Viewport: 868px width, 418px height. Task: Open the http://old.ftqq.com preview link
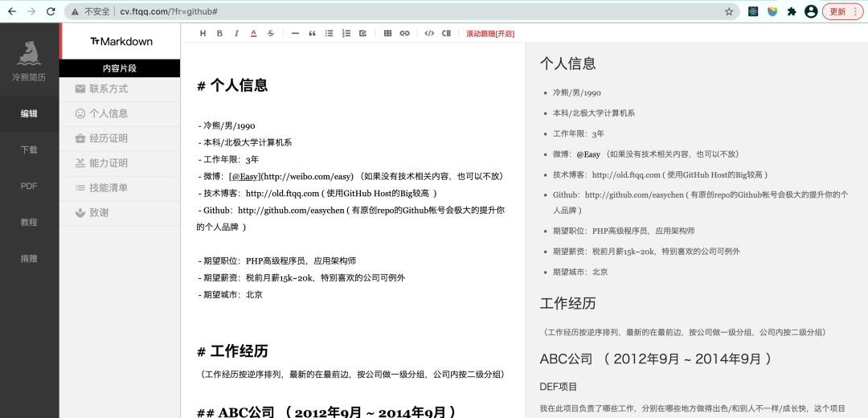(626, 174)
